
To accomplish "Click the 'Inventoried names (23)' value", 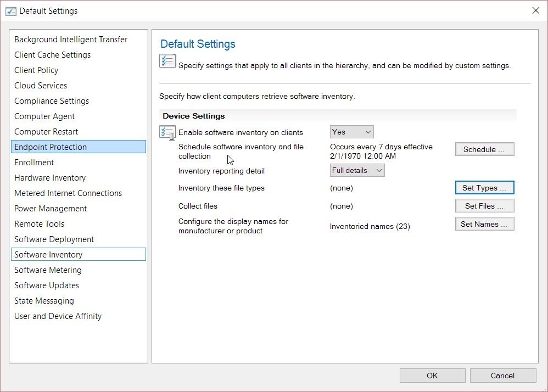I will 370,226.
